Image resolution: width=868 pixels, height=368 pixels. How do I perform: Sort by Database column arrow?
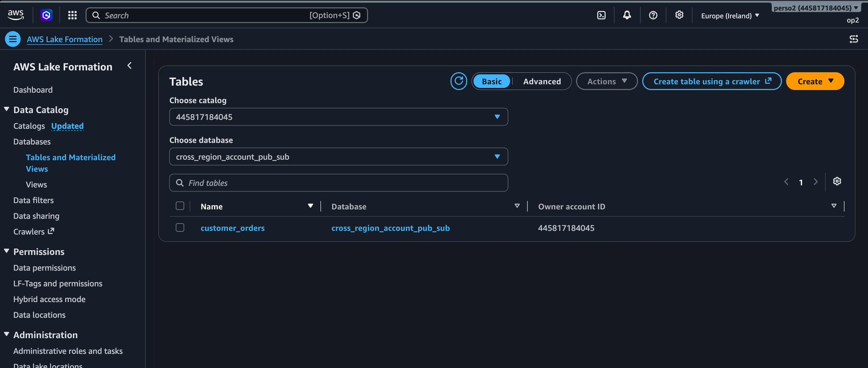[517, 206]
